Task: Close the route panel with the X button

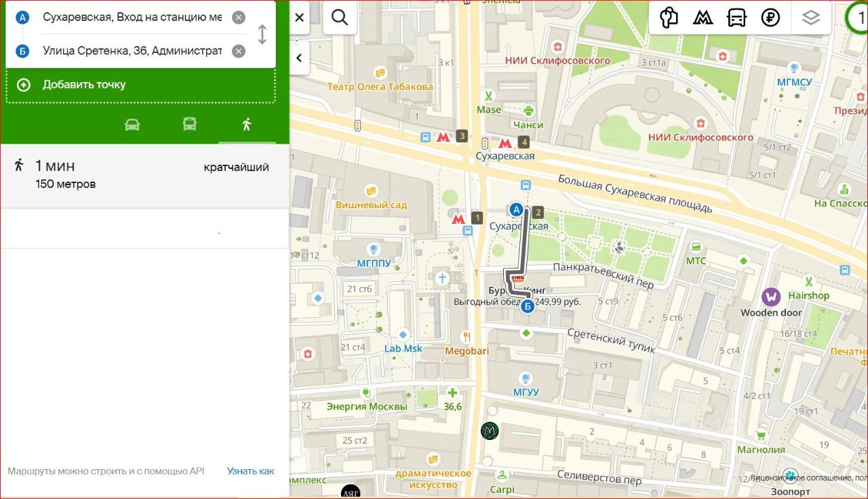Action: pos(300,18)
